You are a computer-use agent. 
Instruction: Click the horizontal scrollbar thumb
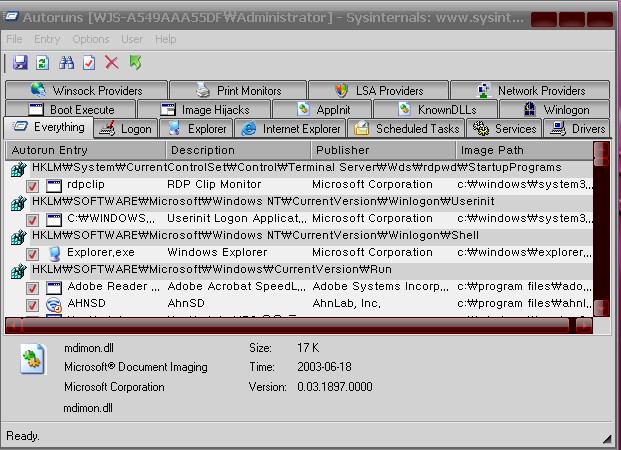[295, 326]
